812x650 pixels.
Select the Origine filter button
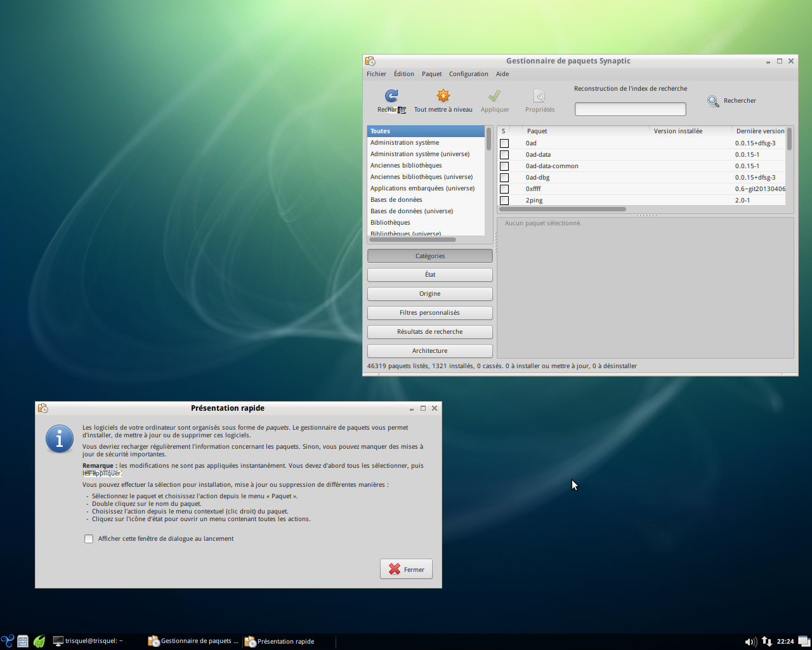pyautogui.click(x=430, y=294)
